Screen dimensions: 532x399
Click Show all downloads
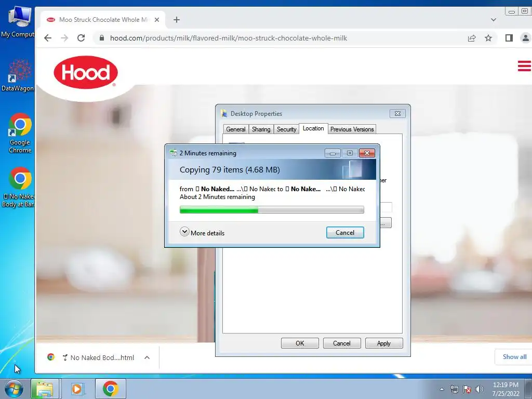click(x=514, y=356)
